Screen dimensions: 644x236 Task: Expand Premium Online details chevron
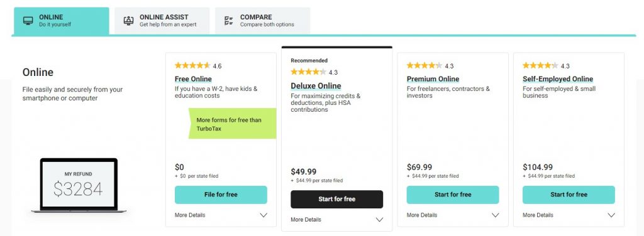[496, 215]
